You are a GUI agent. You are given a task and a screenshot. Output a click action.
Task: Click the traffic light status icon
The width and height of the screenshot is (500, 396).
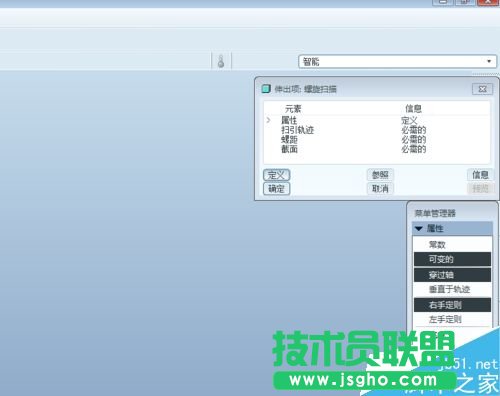pos(221,61)
